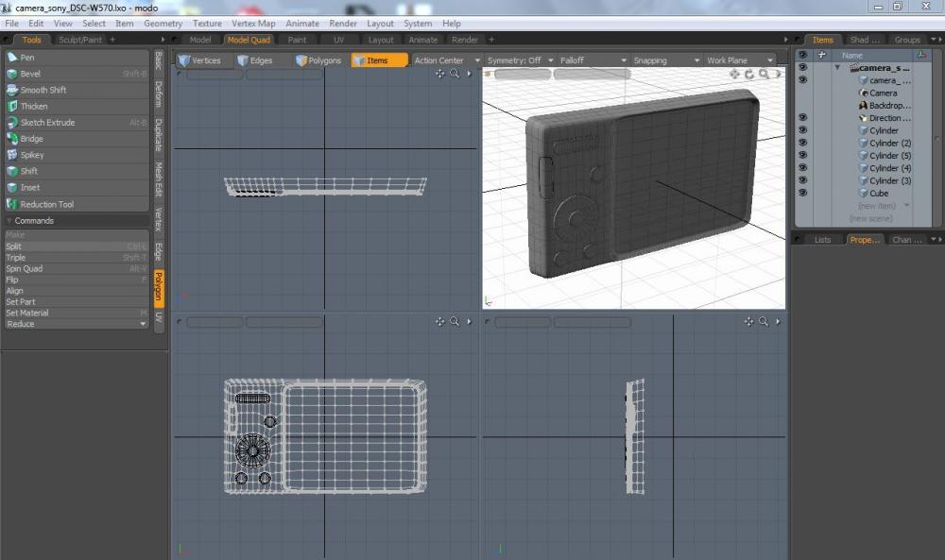Viewport: 945px width, 560px height.
Task: Select the Camera item in list
Action: point(884,93)
